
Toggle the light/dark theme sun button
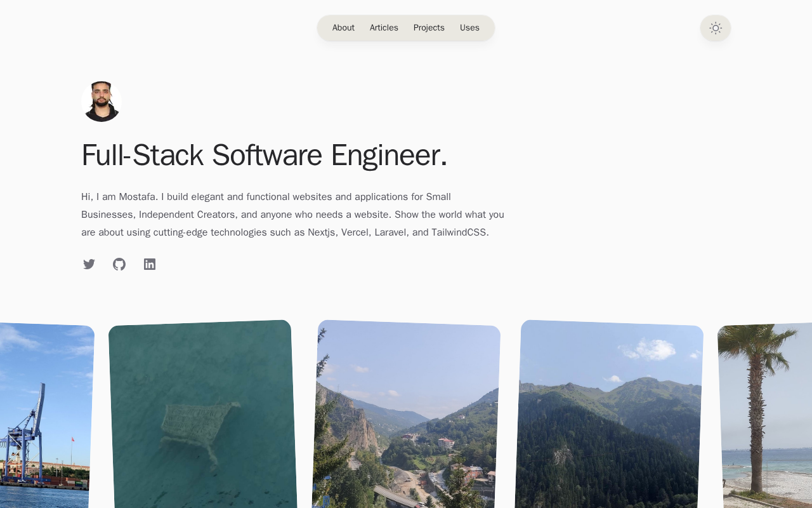pos(716,28)
